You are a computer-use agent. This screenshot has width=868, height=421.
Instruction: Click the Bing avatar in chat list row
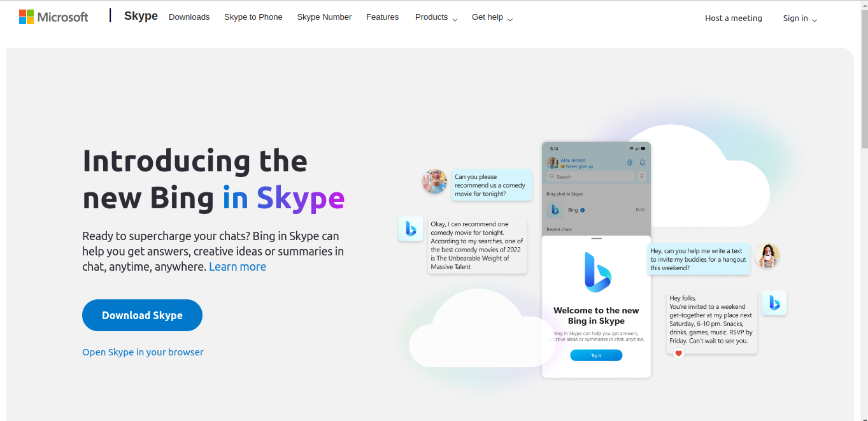tap(555, 210)
